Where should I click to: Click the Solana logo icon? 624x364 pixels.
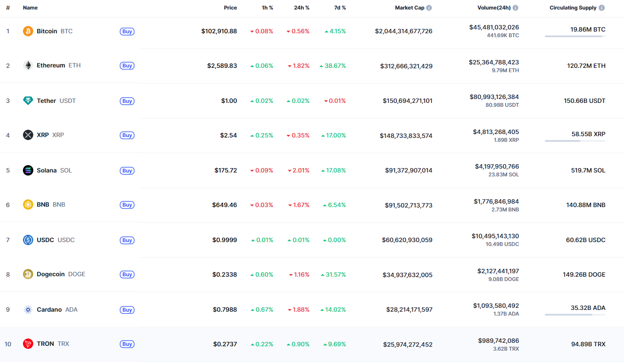(28, 170)
